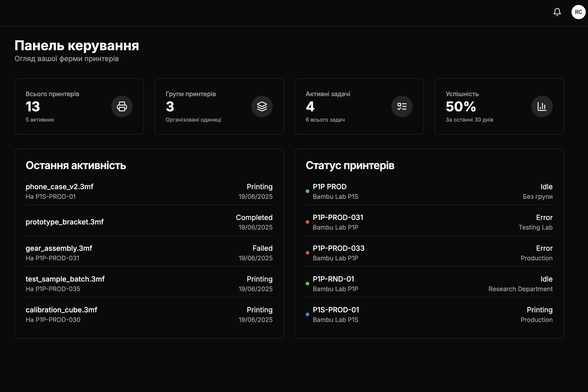Click green status dot beside P1P PROD
Screen dimensions: 588x392
[x=307, y=191]
